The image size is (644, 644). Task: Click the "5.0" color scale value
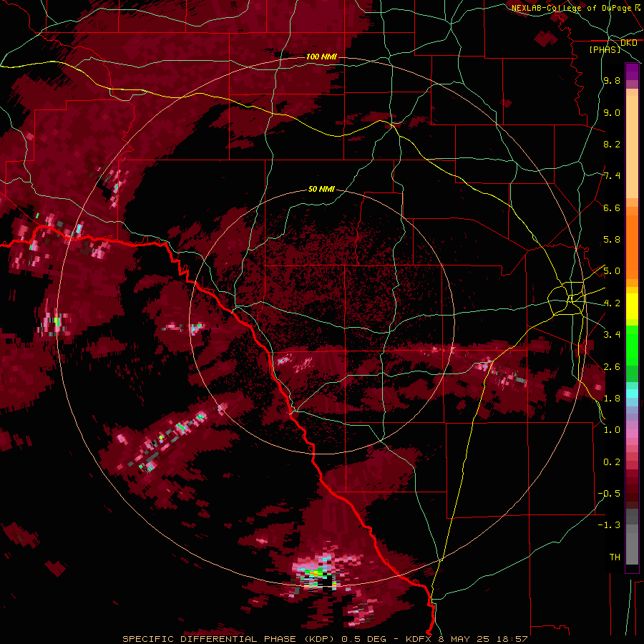[612, 271]
